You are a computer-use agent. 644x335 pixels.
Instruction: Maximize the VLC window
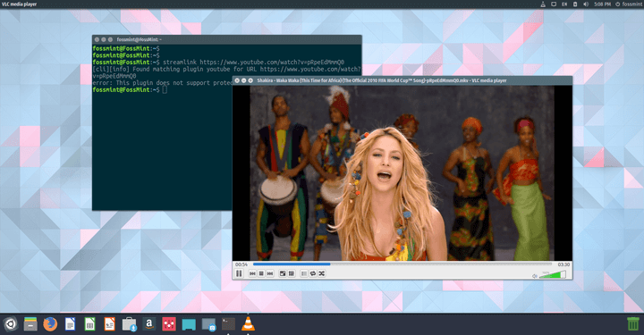[x=250, y=80]
